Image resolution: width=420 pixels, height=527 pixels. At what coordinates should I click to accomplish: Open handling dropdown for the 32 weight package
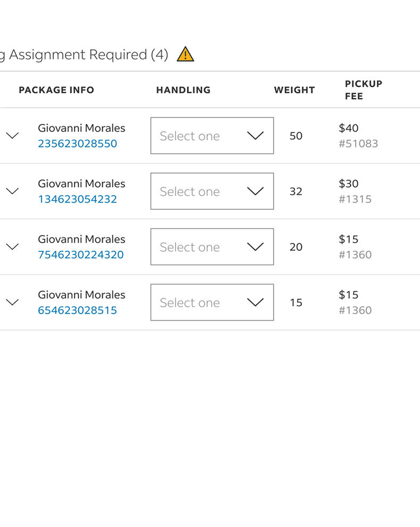212,191
